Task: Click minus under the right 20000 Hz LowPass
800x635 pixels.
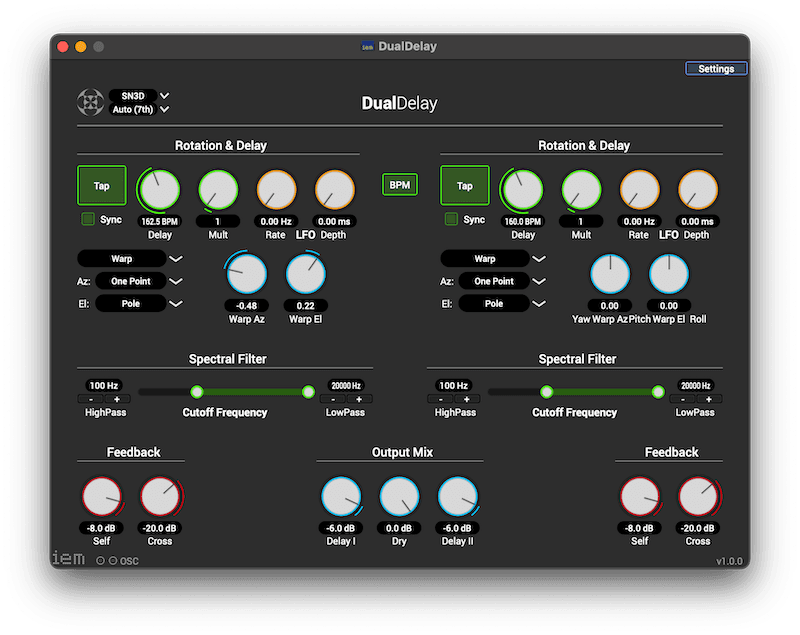Action: click(683, 399)
